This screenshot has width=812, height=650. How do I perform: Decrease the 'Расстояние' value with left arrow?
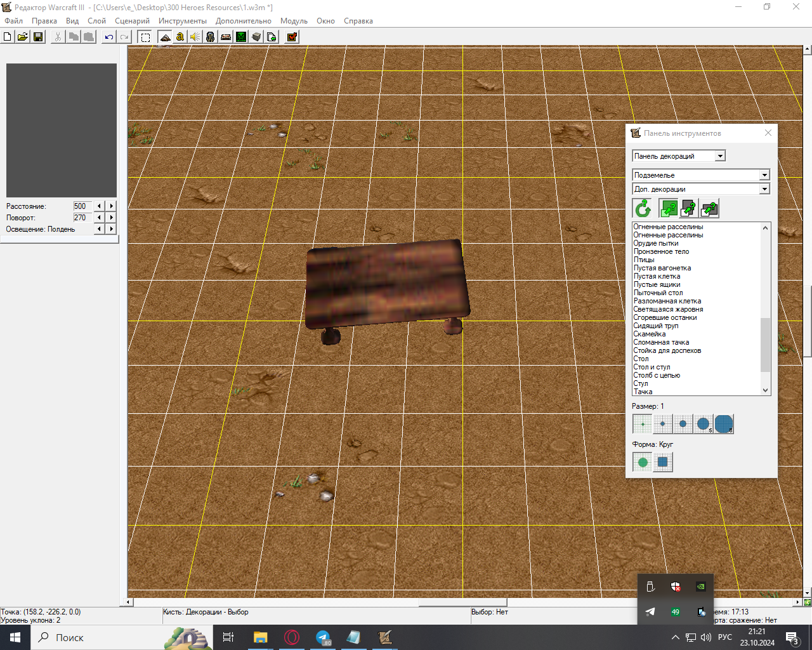99,206
